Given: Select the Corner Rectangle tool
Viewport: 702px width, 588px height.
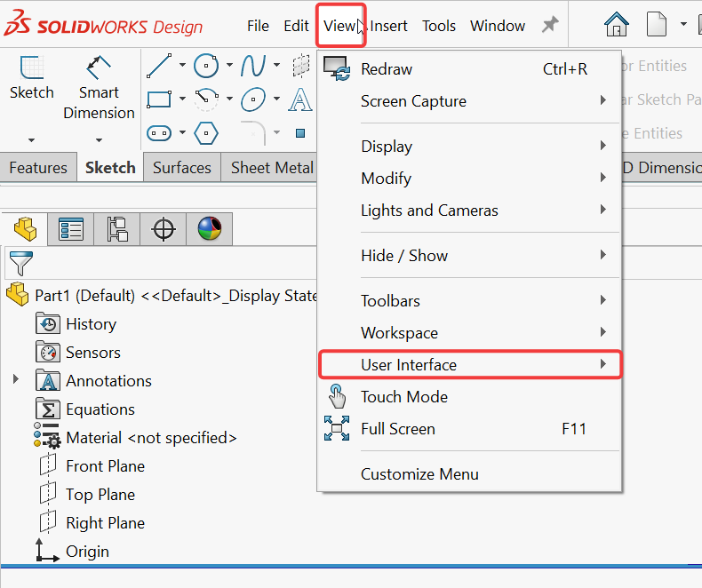Looking at the screenshot, I should click(159, 99).
